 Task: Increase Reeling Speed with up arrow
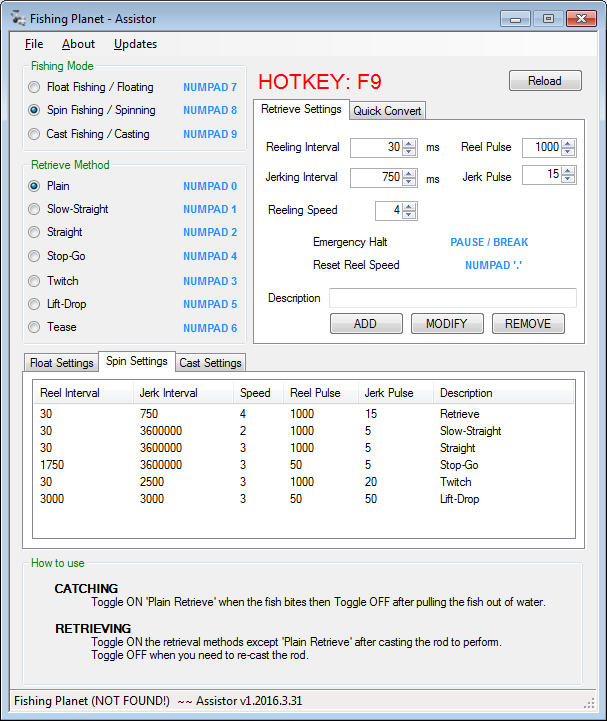409,207
